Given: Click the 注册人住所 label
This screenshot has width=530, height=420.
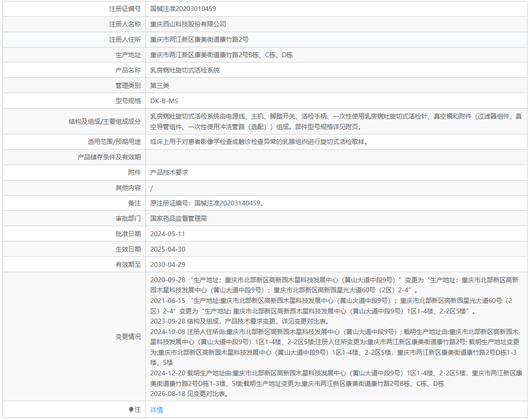Looking at the screenshot, I should (x=125, y=39).
